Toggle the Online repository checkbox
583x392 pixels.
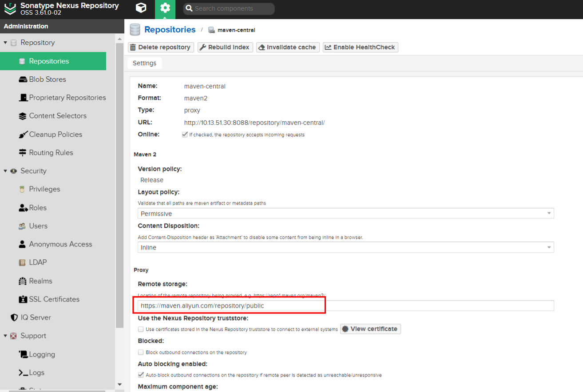[x=185, y=135]
